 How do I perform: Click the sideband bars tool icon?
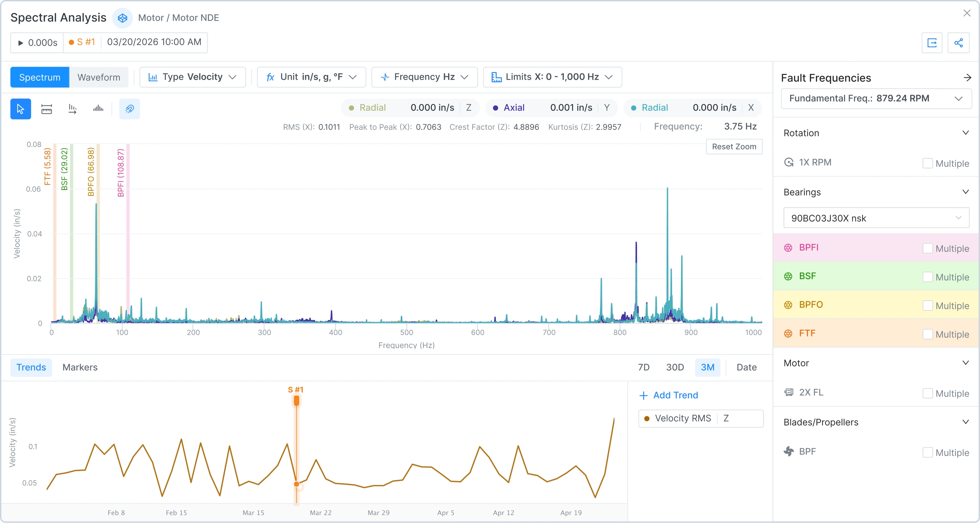coord(98,109)
